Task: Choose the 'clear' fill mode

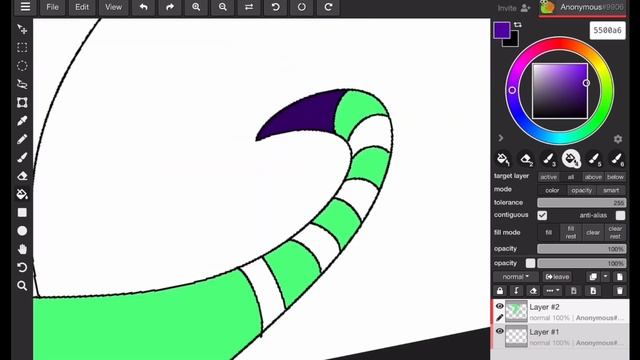Action: pyautogui.click(x=593, y=232)
